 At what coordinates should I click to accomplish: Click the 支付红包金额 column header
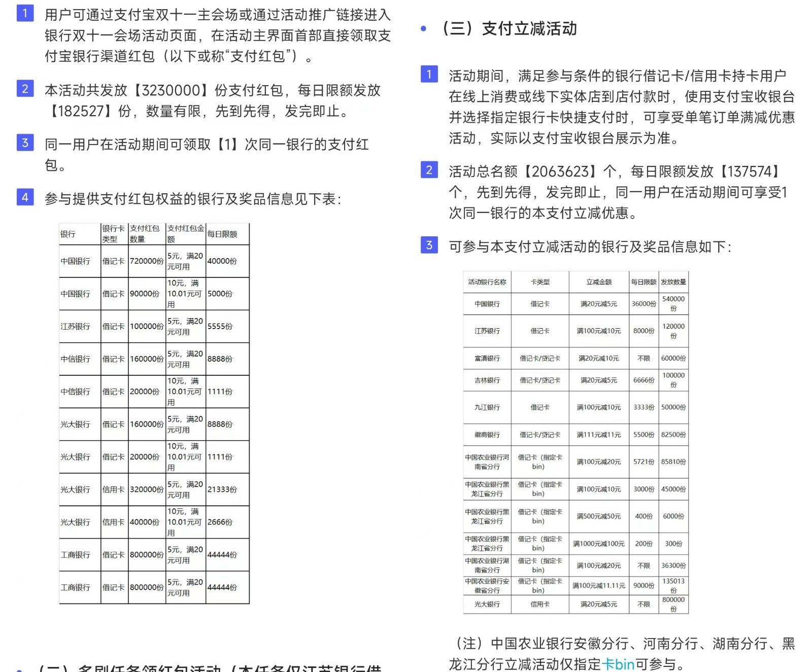point(186,234)
